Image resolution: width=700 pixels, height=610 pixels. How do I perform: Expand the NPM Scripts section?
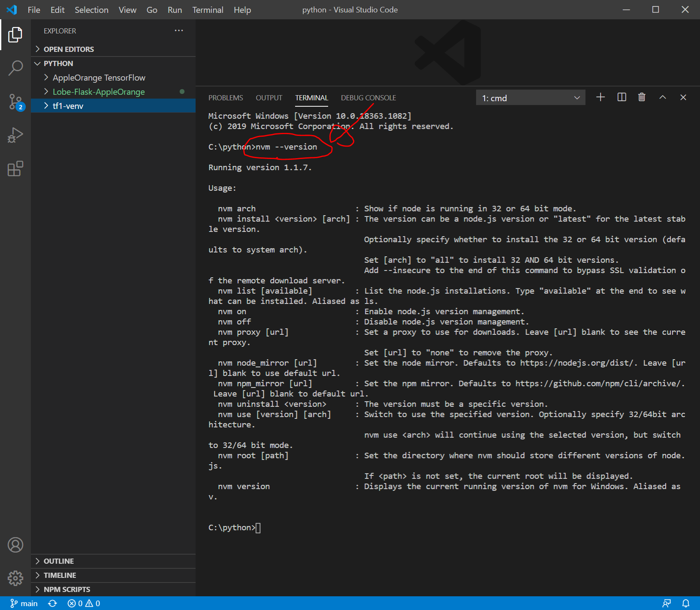tap(113, 589)
